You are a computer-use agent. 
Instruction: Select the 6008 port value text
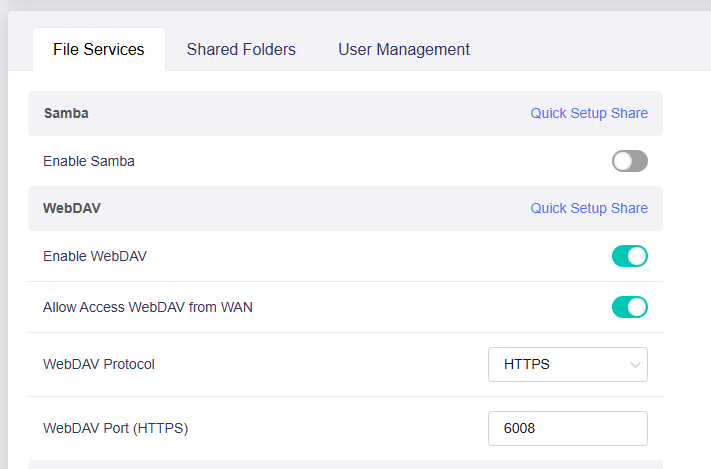coord(520,428)
